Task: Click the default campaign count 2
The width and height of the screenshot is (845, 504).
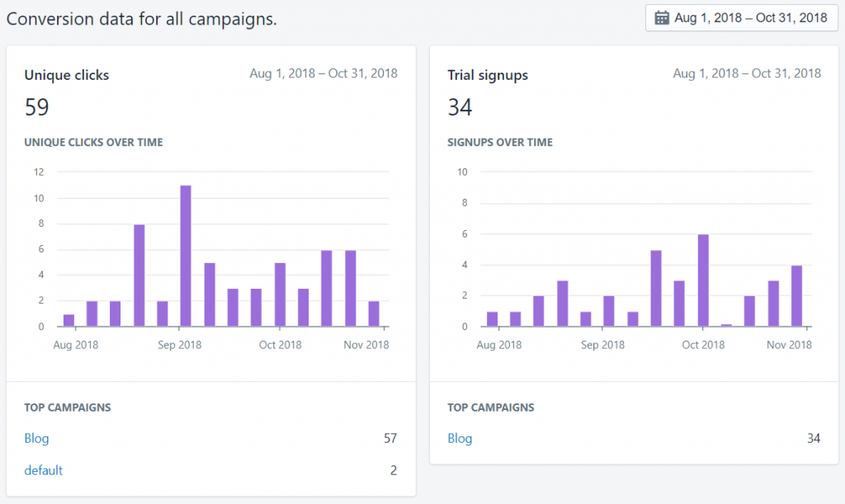Action: click(394, 470)
